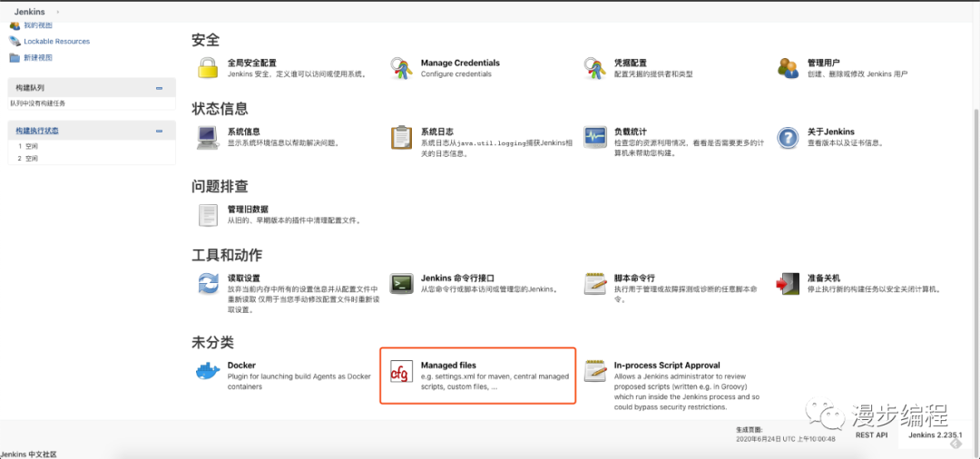Open 系统信息 page

point(244,132)
